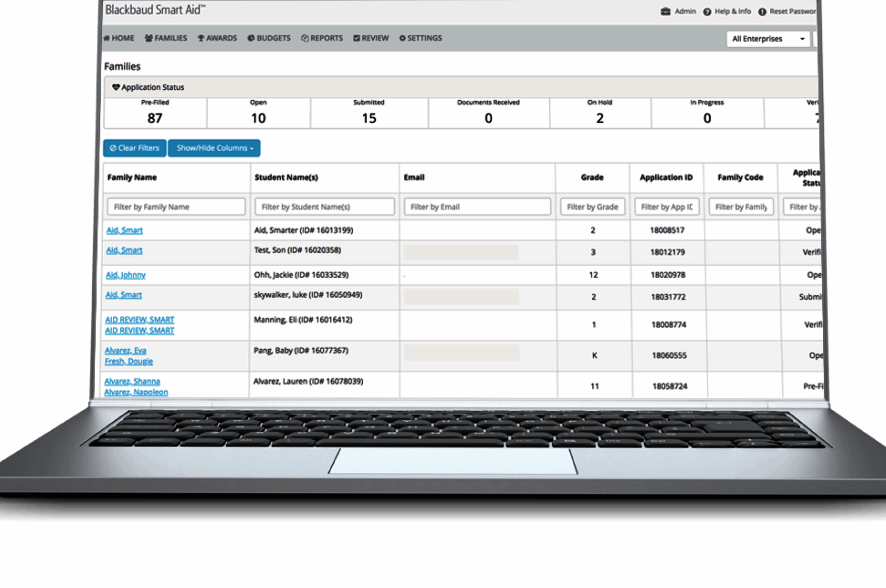The height and width of the screenshot is (588, 886).
Task: Expand the Show/Hide Columns dropdown
Action: (214, 148)
